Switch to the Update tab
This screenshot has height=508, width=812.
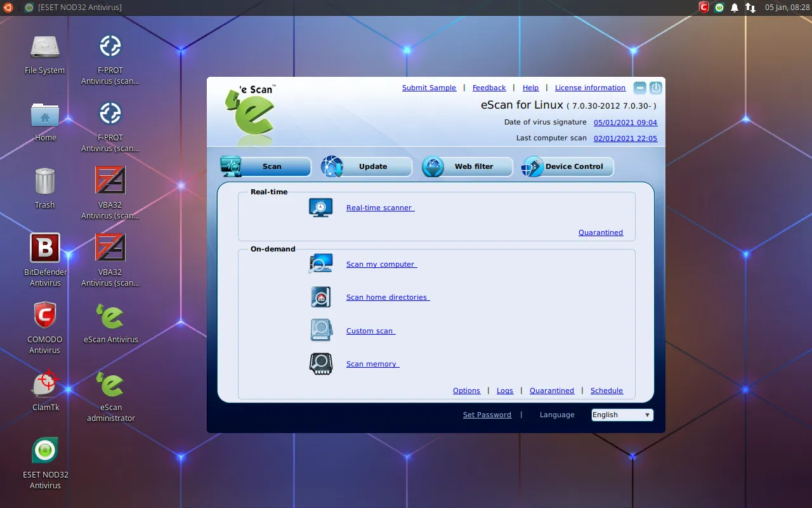(x=367, y=166)
